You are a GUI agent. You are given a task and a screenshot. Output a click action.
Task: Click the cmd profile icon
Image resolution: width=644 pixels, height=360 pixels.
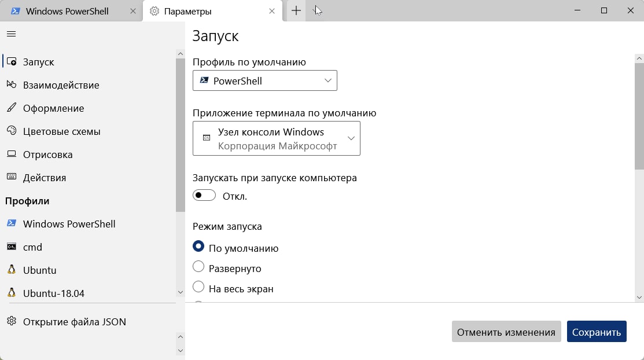(12, 247)
